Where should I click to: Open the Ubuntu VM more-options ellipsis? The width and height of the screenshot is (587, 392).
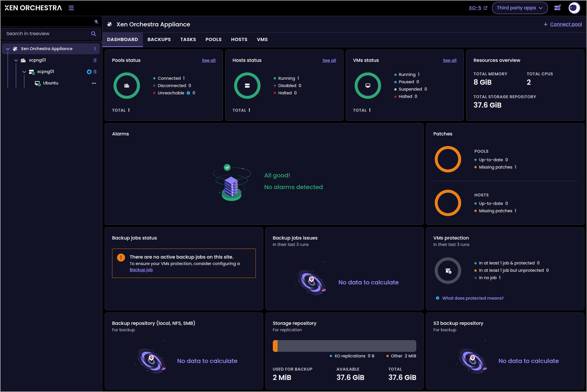click(x=94, y=83)
